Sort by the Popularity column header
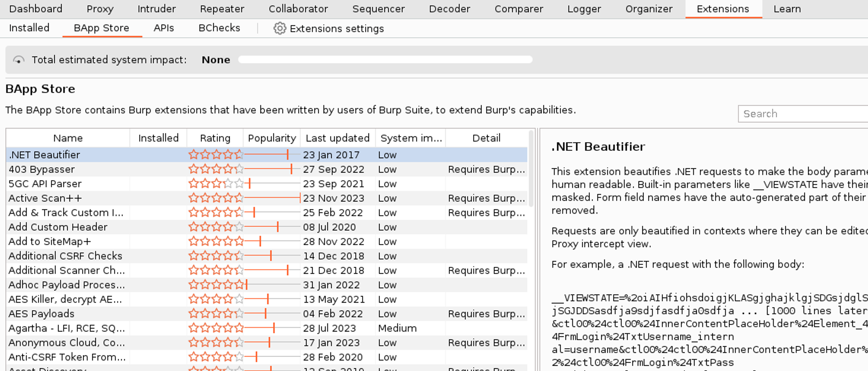Screen dimensions: 868x371 pyautogui.click(x=271, y=138)
